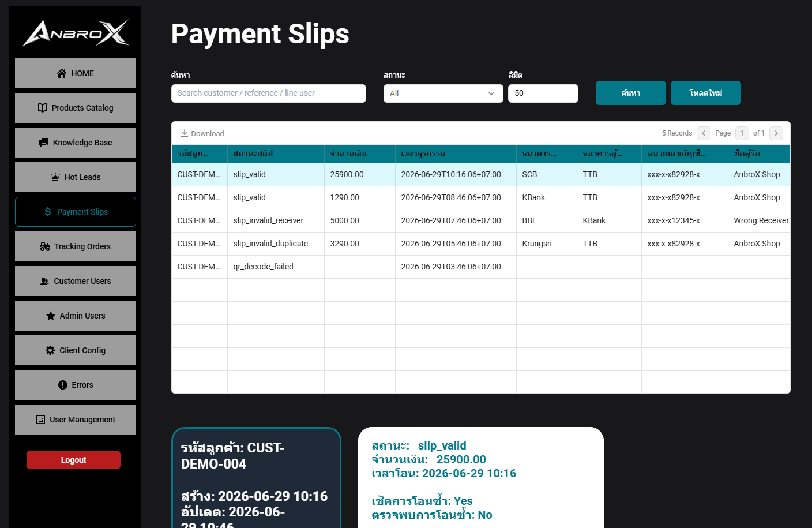
Task: Click the slip_invalid_receiver status cell
Action: 276,220
